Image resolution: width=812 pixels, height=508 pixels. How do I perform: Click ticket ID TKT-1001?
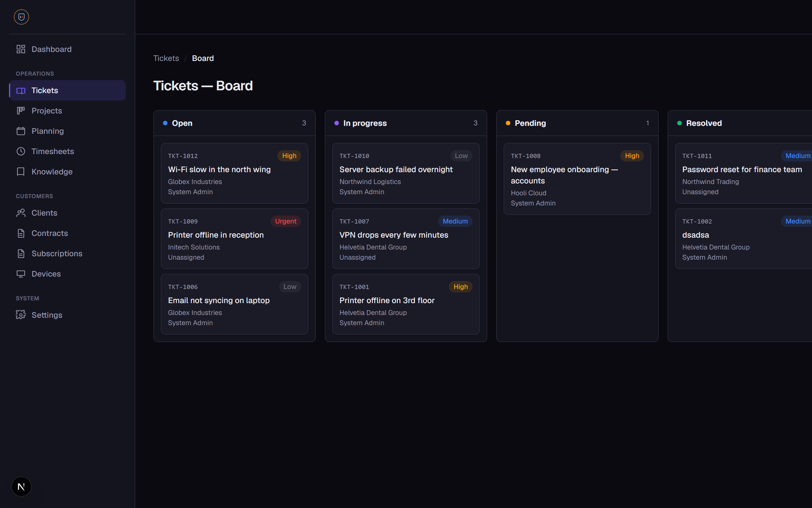coord(354,287)
